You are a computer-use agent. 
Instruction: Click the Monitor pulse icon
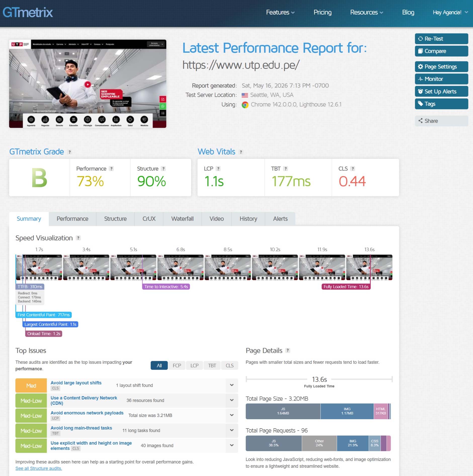click(420, 79)
